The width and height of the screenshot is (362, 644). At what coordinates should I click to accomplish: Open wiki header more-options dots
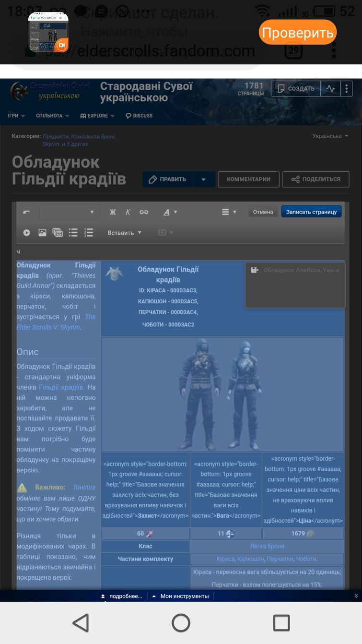click(347, 88)
